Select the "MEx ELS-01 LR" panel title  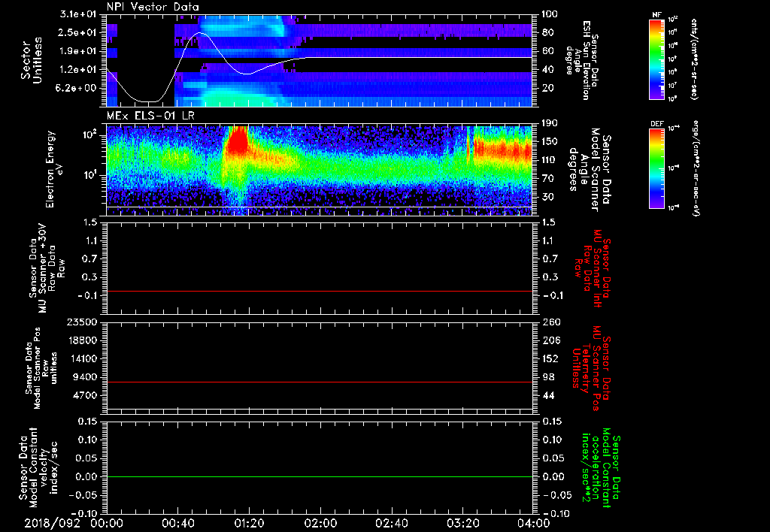click(x=150, y=116)
